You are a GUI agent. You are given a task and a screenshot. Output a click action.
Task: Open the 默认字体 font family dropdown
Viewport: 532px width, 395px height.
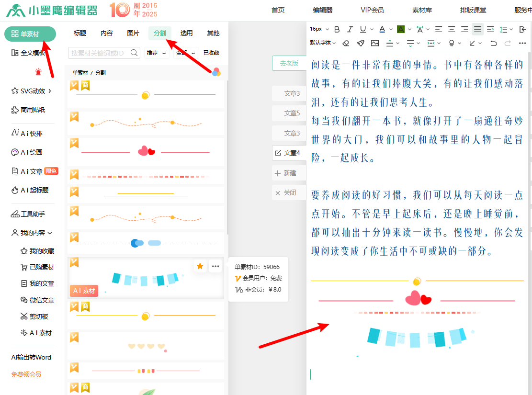tap(324, 43)
